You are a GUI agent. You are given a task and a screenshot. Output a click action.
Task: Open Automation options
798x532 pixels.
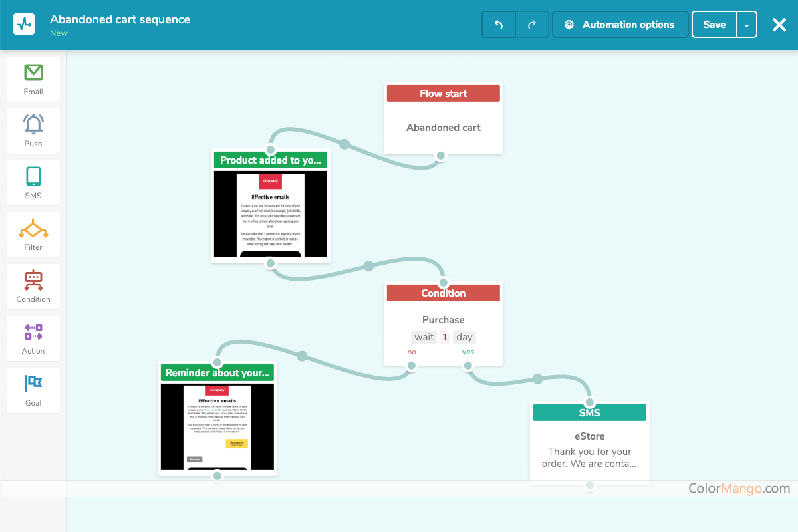pos(620,25)
